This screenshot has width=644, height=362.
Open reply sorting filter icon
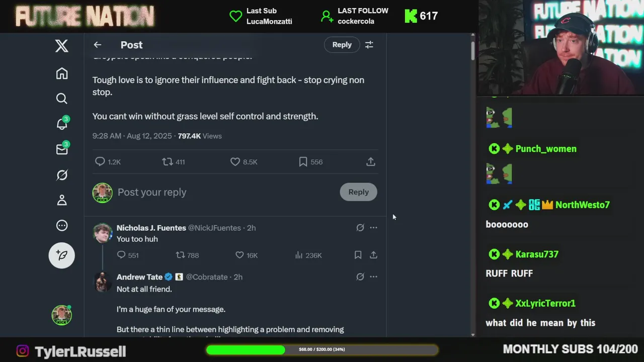click(369, 45)
